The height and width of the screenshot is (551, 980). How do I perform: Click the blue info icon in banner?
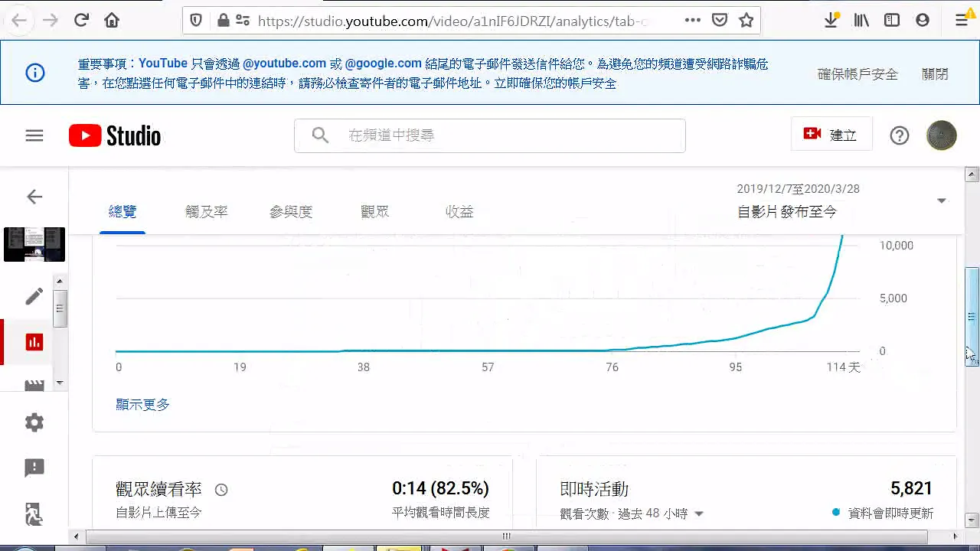tap(35, 73)
